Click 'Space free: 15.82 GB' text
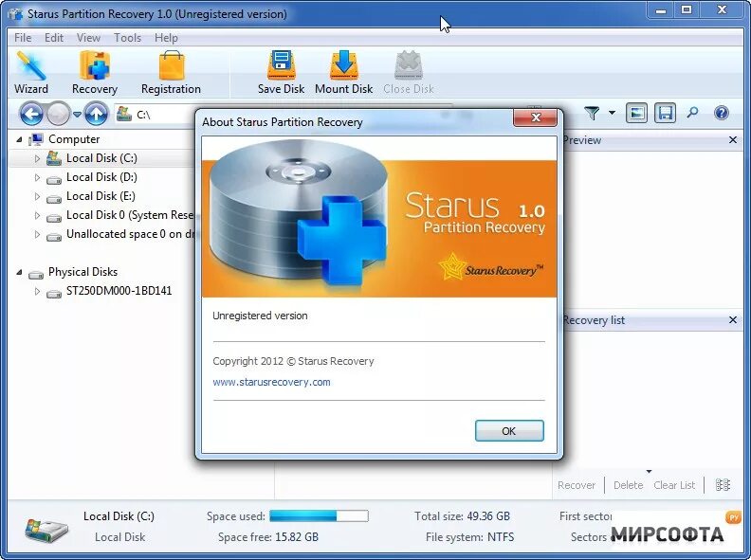The image size is (751, 560). pyautogui.click(x=268, y=537)
